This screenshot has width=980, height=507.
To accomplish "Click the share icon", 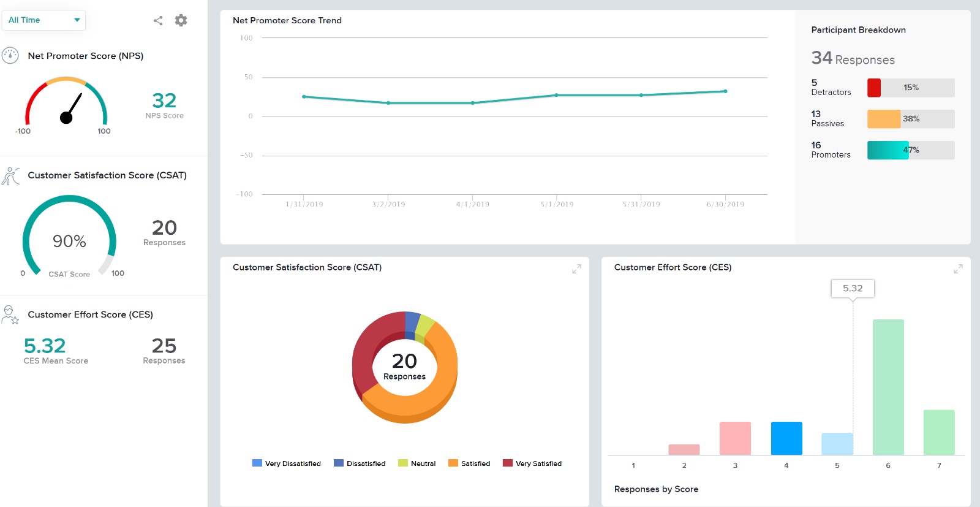I will (158, 20).
